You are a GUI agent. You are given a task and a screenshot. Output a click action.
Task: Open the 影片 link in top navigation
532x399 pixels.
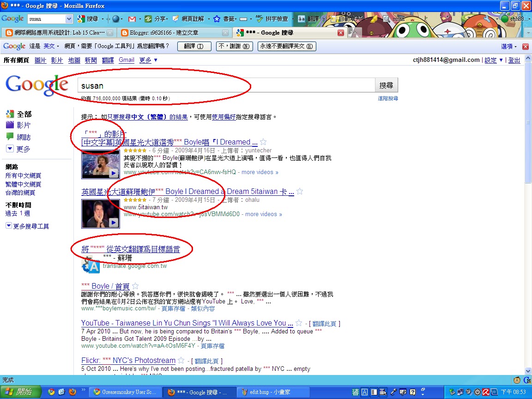pos(57,60)
